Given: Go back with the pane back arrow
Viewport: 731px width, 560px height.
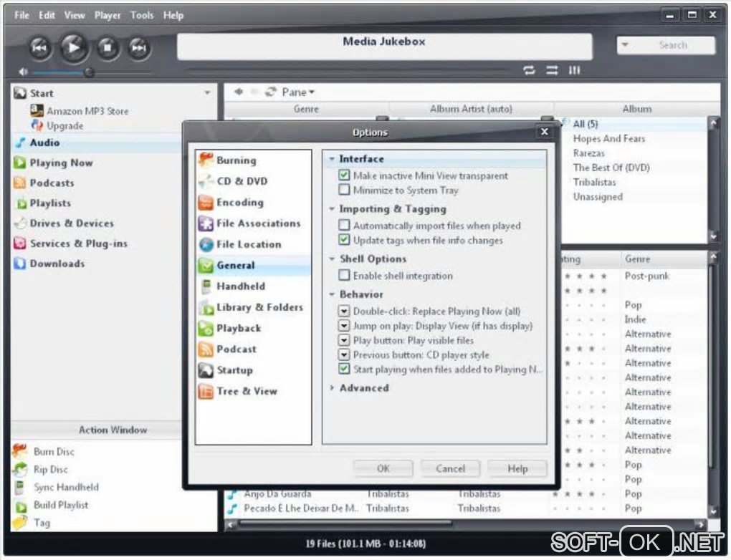Looking at the screenshot, I should (x=239, y=92).
